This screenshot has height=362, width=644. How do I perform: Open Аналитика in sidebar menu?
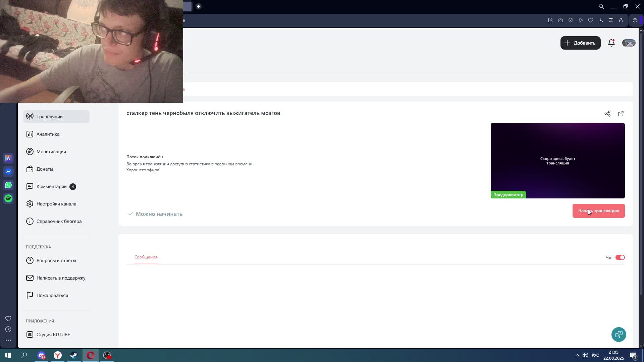tap(48, 134)
